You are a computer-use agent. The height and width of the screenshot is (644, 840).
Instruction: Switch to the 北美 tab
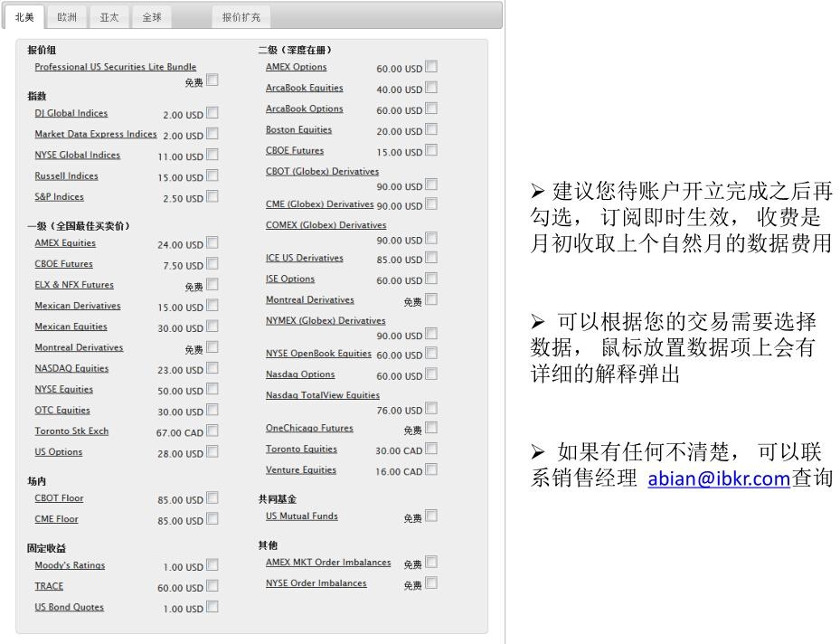pos(24,17)
